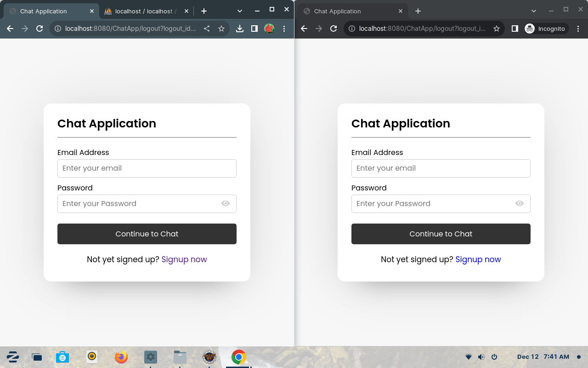Click the share icon in the left address bar
The height and width of the screenshot is (368, 588).
click(207, 29)
